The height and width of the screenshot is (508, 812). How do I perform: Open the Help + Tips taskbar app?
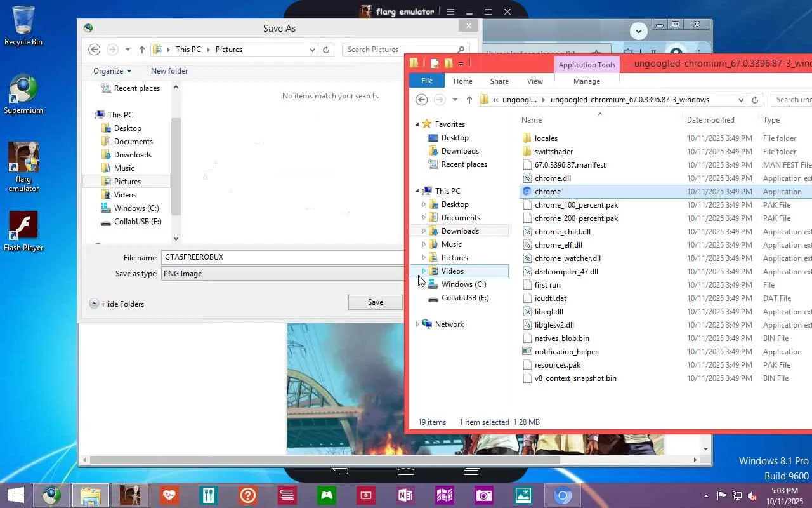point(247,495)
